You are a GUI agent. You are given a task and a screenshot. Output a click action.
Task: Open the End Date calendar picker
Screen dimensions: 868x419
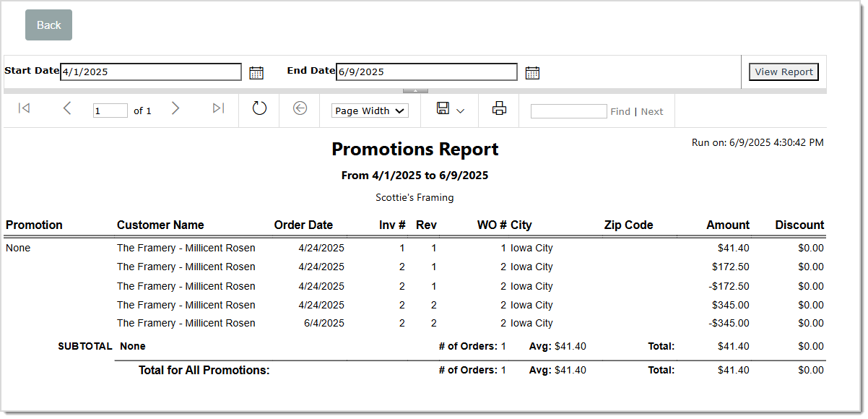pyautogui.click(x=532, y=72)
